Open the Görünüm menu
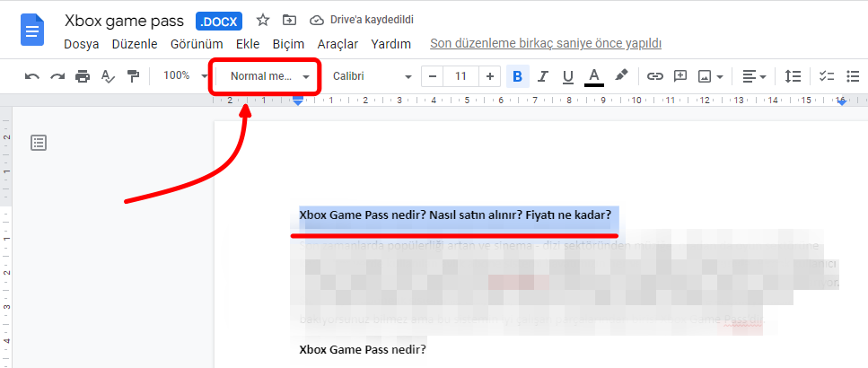This screenshot has width=868, height=368. 197,44
